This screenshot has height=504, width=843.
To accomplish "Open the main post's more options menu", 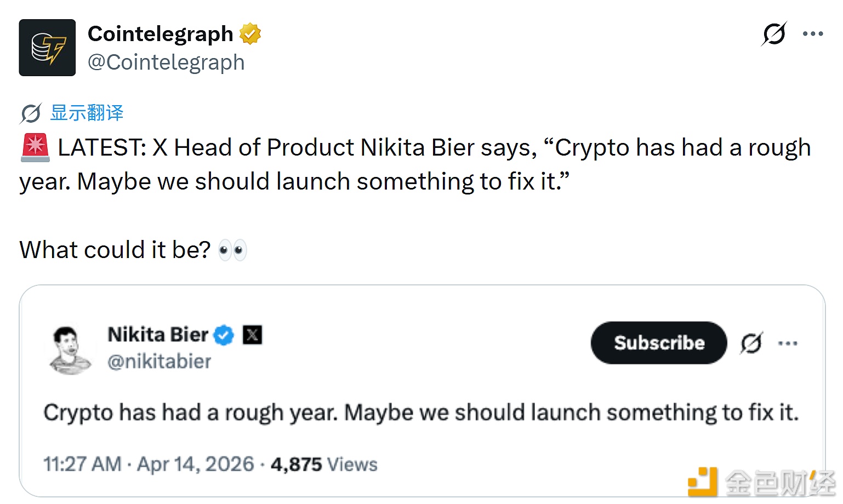I will coord(812,34).
